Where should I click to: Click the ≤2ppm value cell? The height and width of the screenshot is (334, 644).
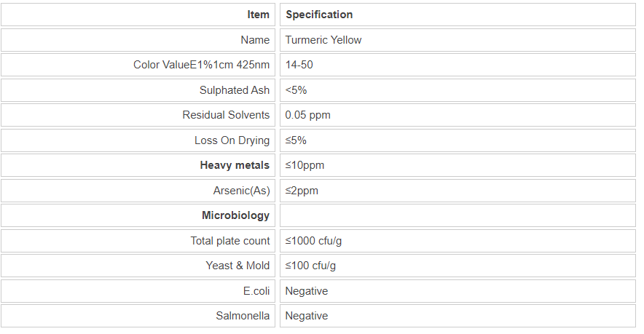(302, 191)
